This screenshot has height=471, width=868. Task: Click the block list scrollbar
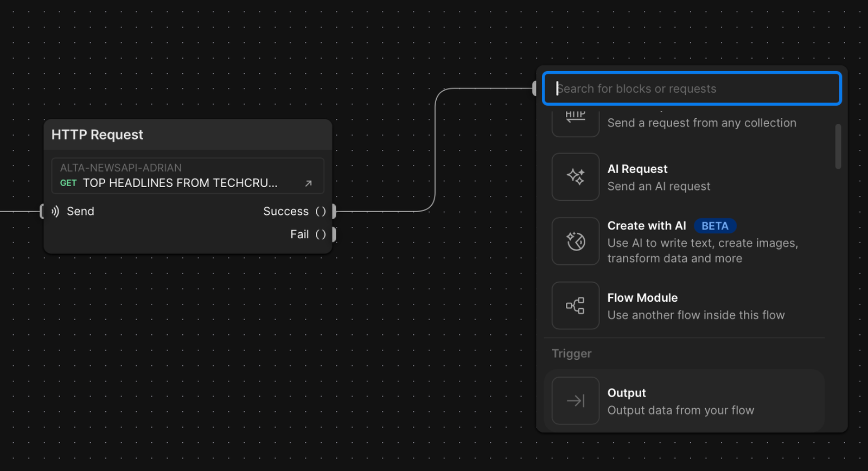pyautogui.click(x=838, y=147)
